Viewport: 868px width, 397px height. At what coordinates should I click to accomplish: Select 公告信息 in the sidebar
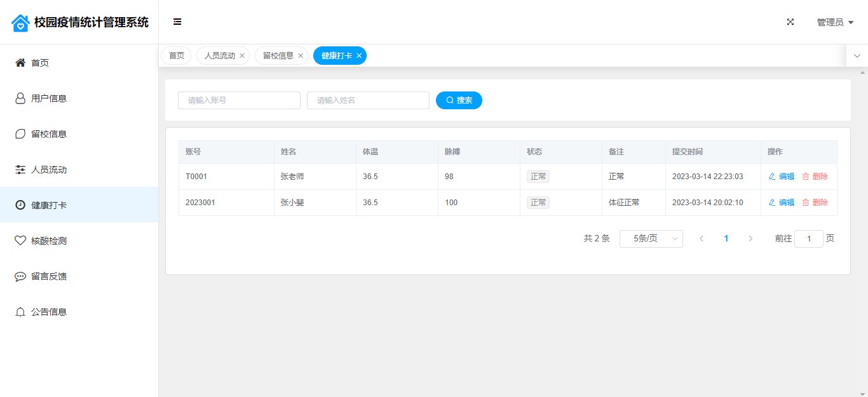pos(49,312)
